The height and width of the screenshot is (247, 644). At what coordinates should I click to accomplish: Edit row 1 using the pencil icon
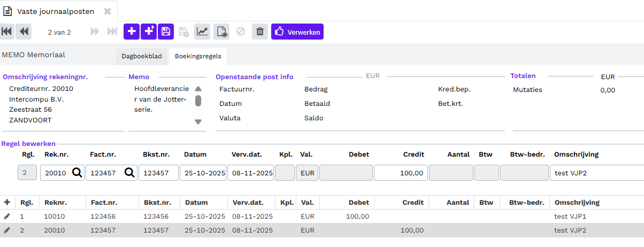pos(7,216)
